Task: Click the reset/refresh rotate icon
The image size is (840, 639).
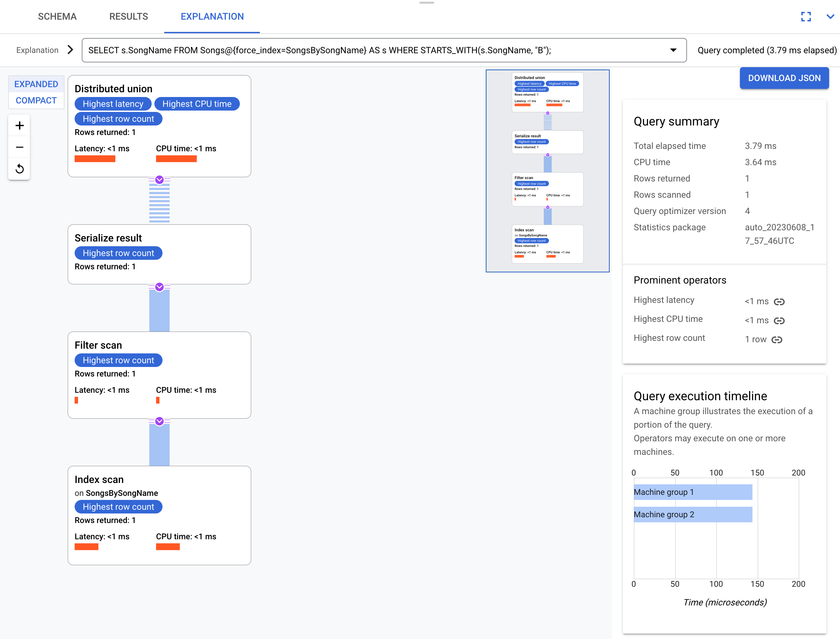Action: [x=19, y=169]
